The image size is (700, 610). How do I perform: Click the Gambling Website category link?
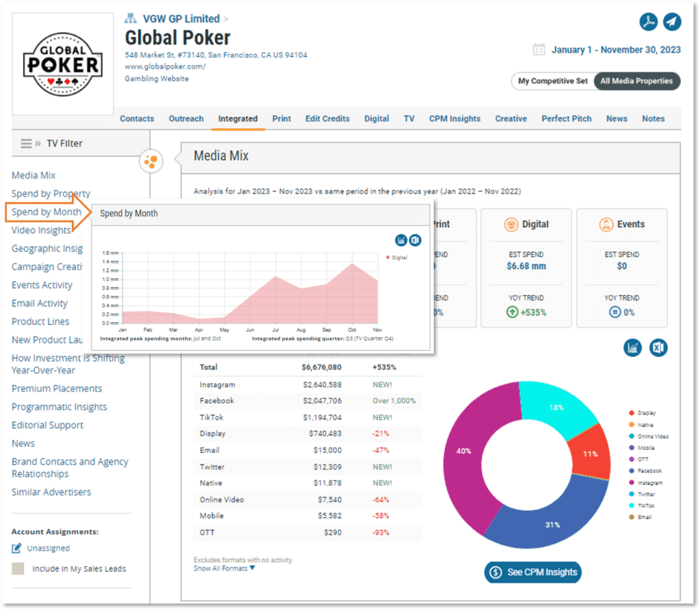[157, 79]
